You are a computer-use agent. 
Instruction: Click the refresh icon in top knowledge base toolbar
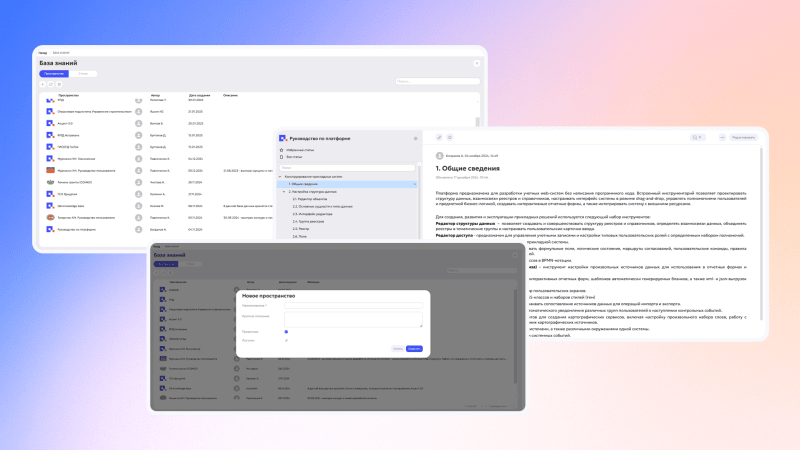[x=52, y=84]
